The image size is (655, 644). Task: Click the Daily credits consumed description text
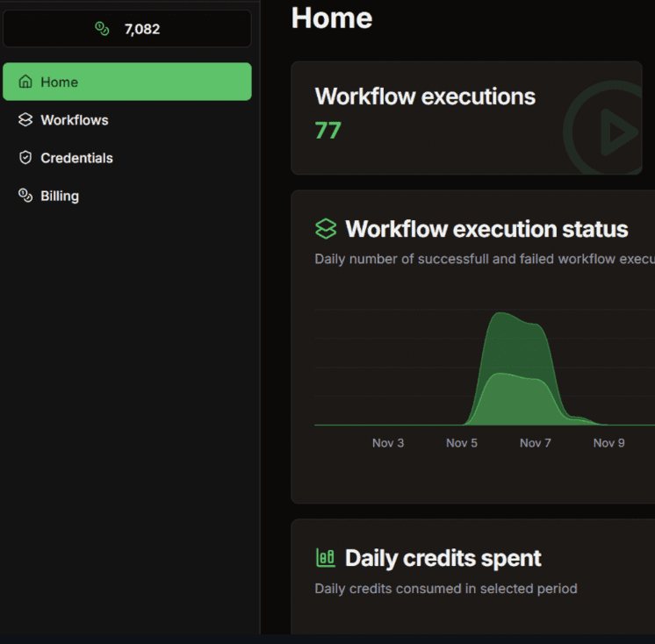(x=446, y=589)
